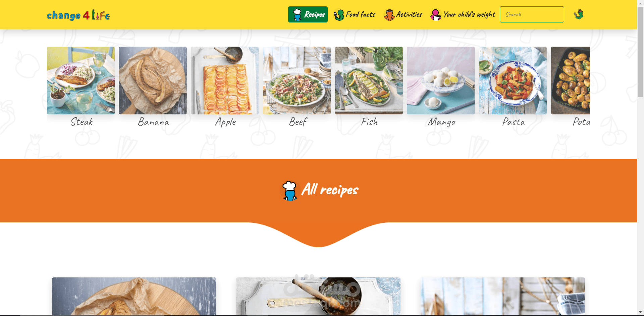Select the Steak recipe thumbnail

coord(81,81)
